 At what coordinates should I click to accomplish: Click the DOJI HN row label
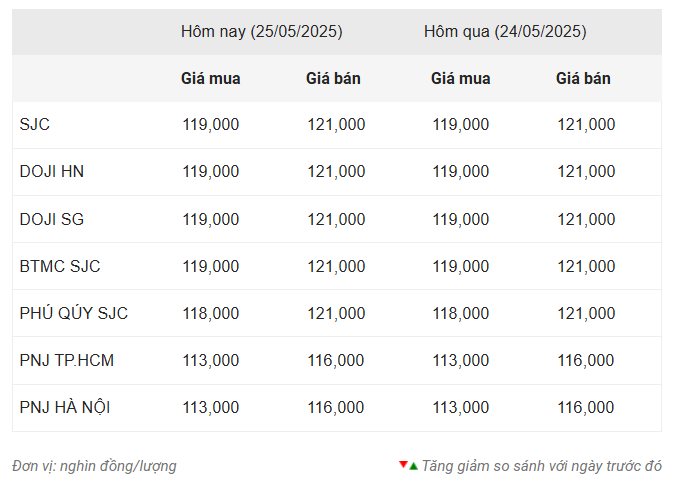[52, 172]
